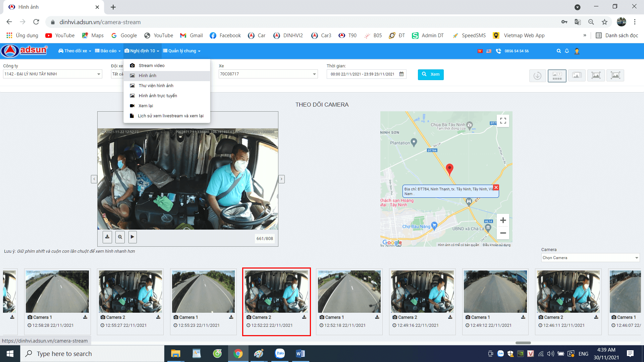Expand the Xe vehicle dropdown 70C08717
The width and height of the screenshot is (644, 362).
pos(268,74)
